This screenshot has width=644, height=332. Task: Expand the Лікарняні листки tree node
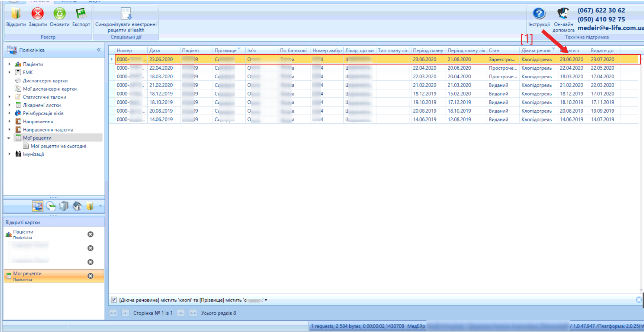point(9,105)
